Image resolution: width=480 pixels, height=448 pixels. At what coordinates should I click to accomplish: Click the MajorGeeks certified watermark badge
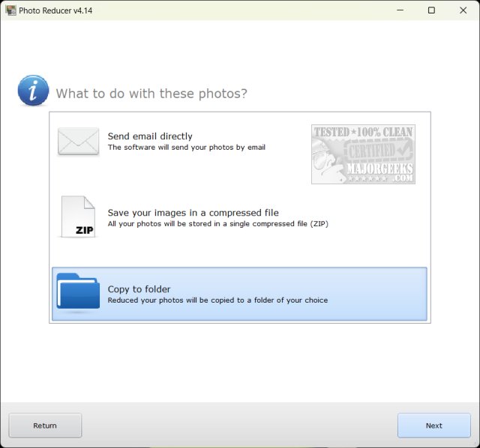363,154
